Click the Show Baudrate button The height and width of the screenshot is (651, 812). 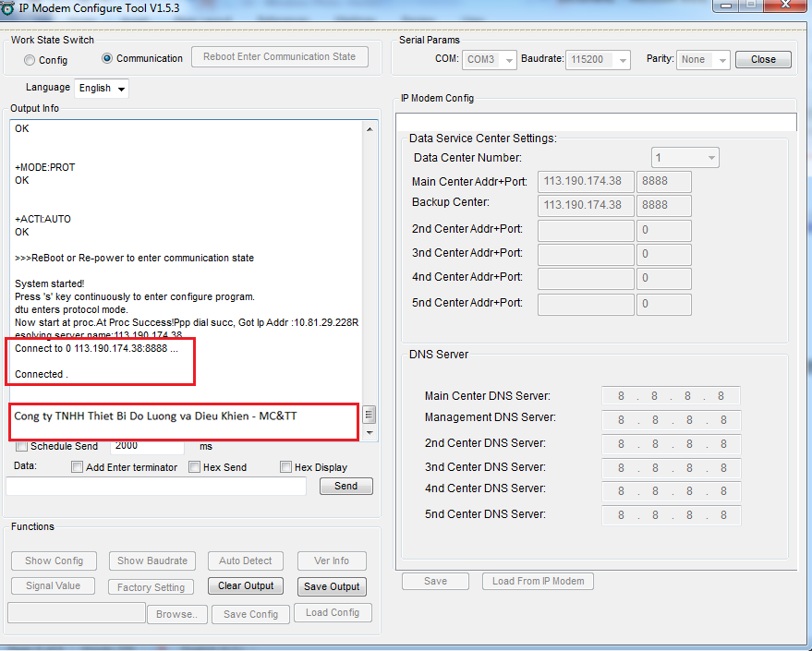coord(152,561)
